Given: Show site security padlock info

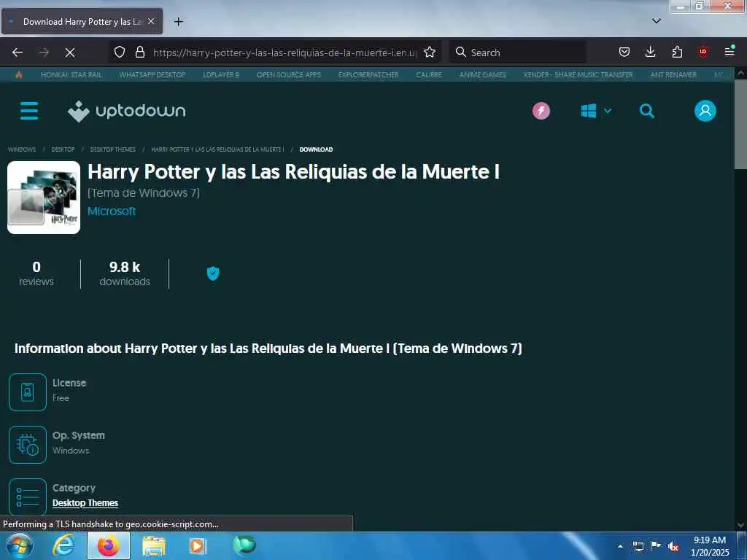Looking at the screenshot, I should (x=139, y=52).
